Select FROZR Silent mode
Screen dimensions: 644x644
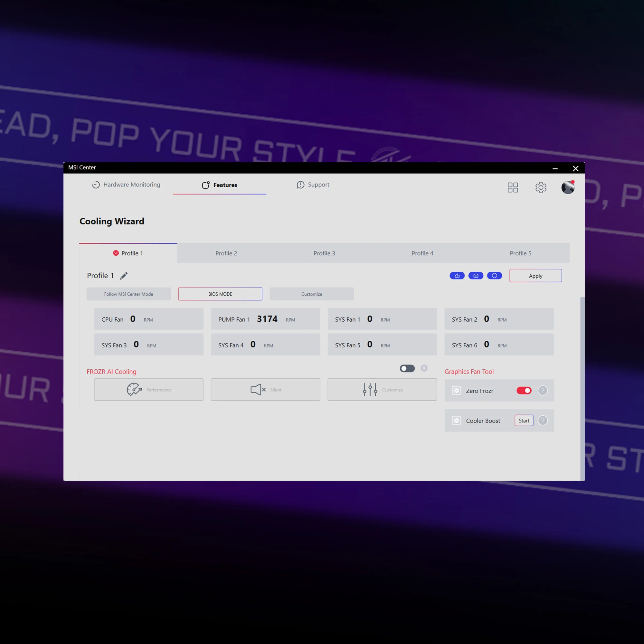tap(265, 389)
